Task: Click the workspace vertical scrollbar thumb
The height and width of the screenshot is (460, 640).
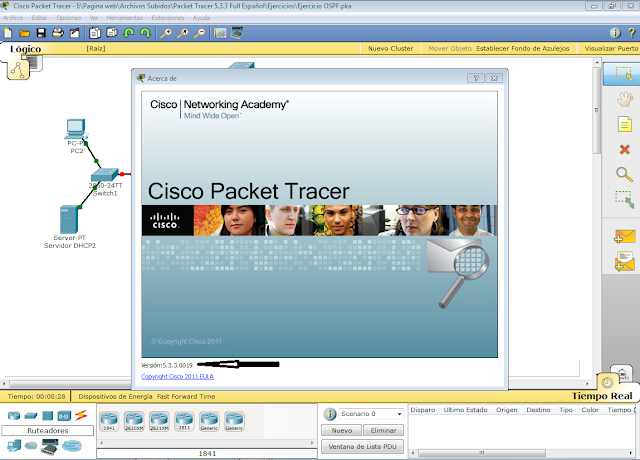Action: coord(597,110)
